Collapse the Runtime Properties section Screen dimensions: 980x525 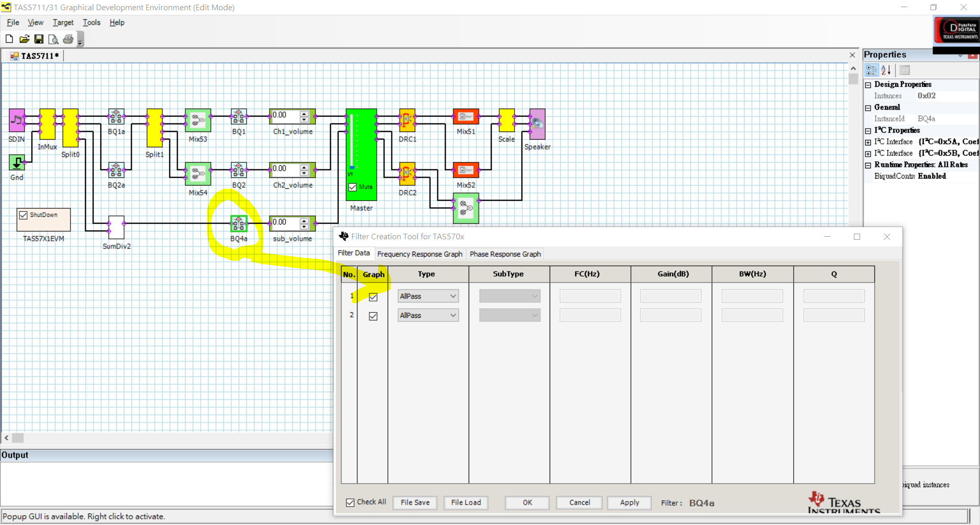pos(868,165)
